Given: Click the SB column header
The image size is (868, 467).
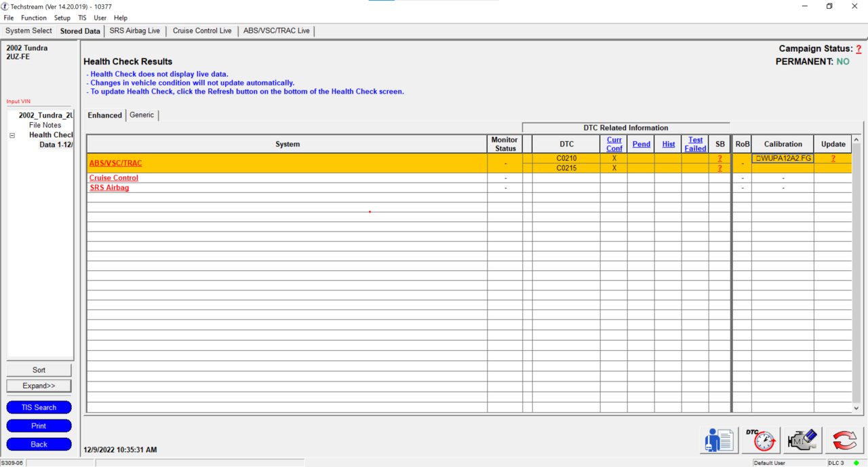Looking at the screenshot, I should click(720, 144).
